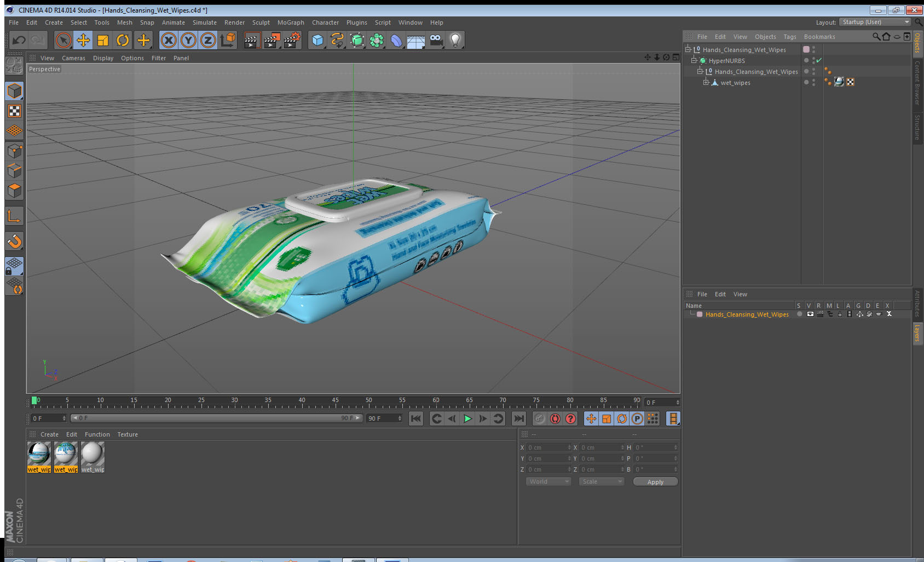Click Render to Picture Viewer icon
The height and width of the screenshot is (562, 924).
click(272, 40)
